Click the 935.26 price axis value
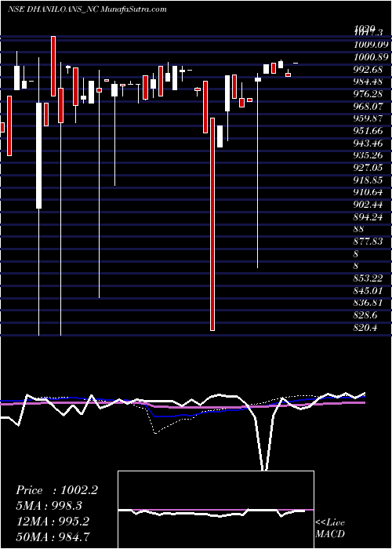This screenshot has width=392, height=549. (368, 155)
